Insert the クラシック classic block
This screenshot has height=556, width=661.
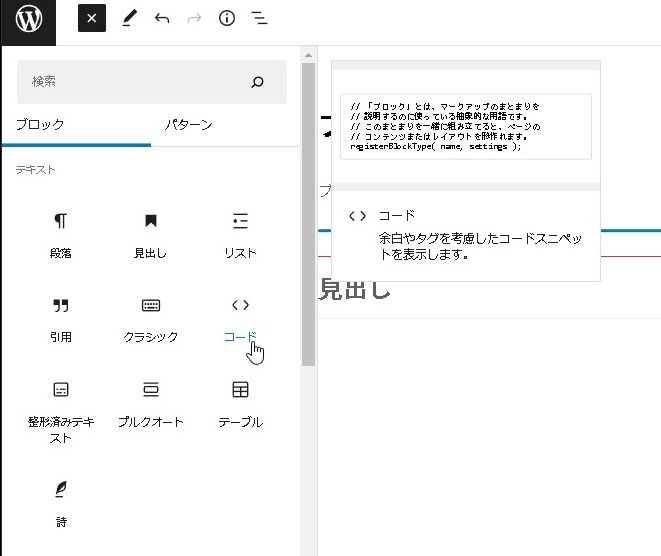tap(151, 318)
